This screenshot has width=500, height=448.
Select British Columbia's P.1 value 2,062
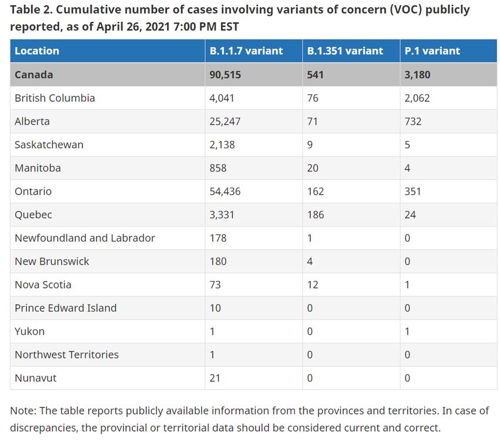click(417, 98)
